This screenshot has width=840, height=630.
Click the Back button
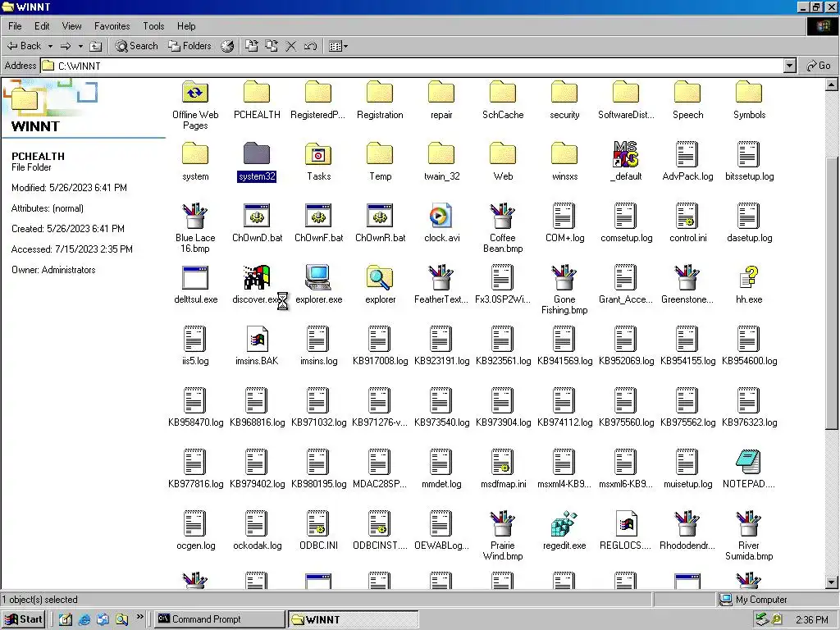point(25,46)
